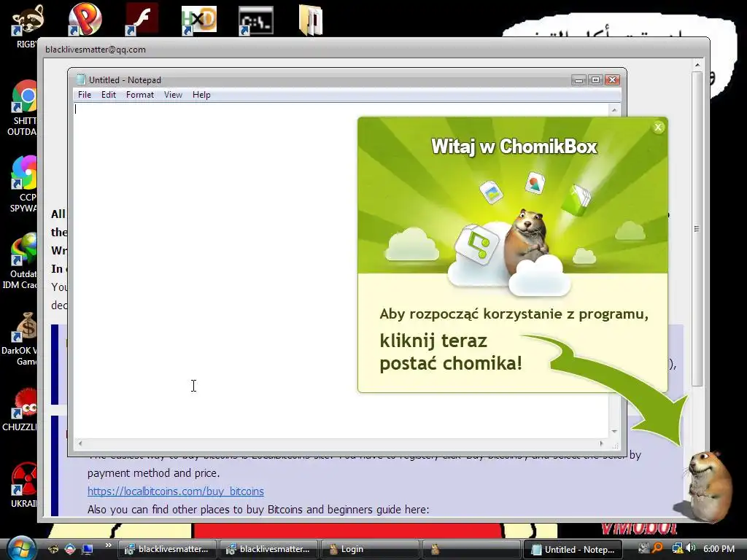Open the red P ball desktop shortcut

[x=85, y=20]
